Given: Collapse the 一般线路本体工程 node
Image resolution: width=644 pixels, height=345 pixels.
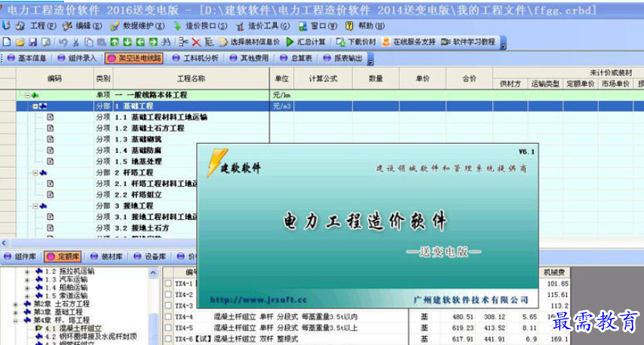Looking at the screenshot, I should point(27,95).
